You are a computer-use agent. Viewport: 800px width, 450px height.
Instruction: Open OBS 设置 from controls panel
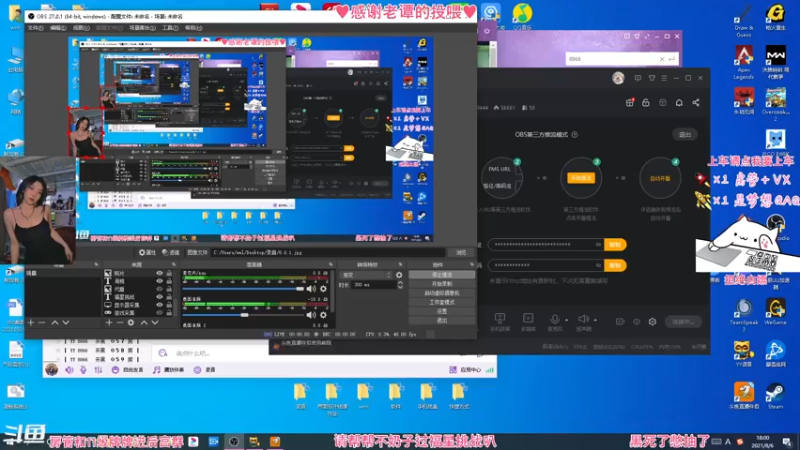[x=442, y=311]
